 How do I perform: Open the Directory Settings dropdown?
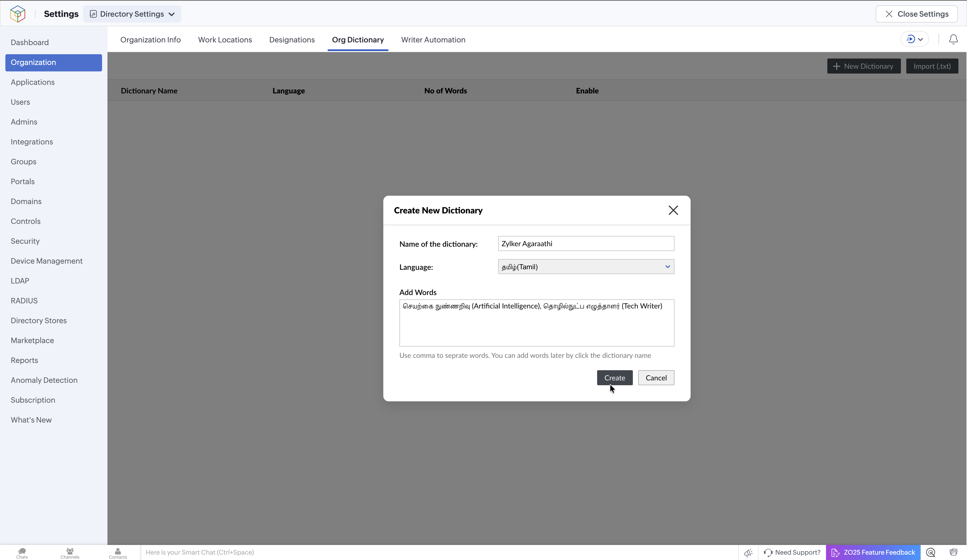tap(132, 14)
